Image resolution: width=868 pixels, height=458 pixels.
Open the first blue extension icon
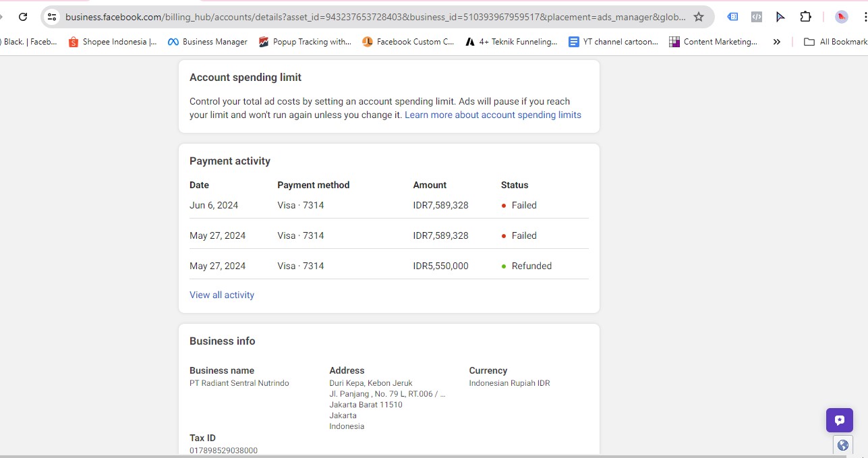(732, 17)
